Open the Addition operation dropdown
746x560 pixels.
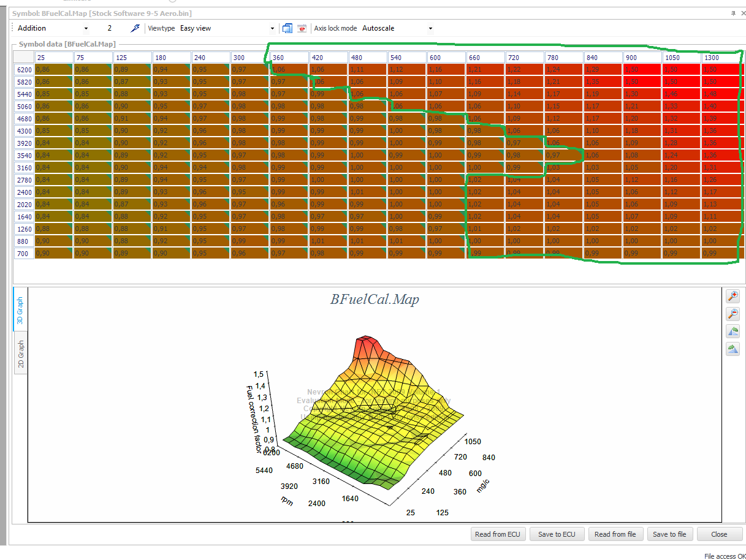pos(53,28)
